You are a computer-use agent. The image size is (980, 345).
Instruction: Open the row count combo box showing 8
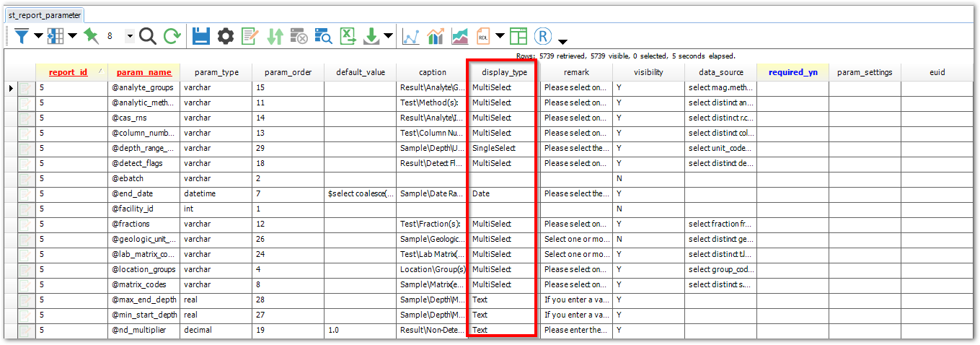pos(130,35)
